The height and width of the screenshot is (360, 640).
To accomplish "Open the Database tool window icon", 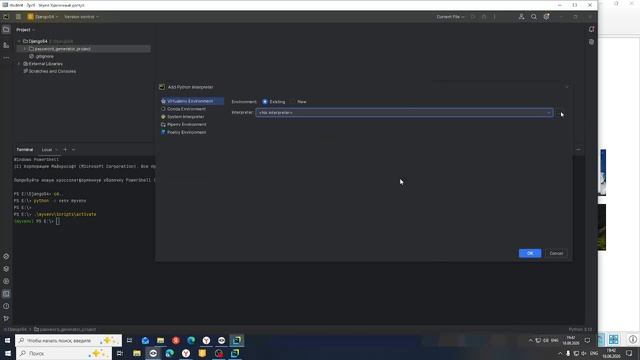I will coord(591,42).
